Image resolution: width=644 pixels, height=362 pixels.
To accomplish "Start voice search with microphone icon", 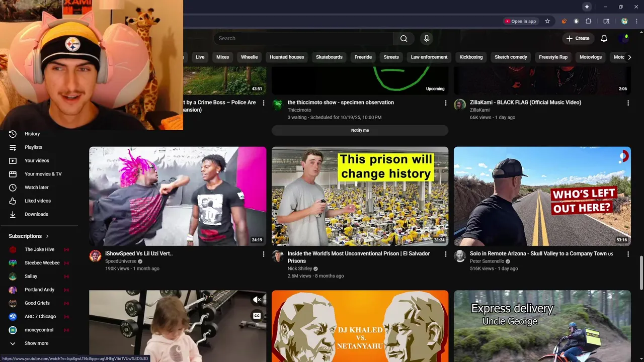I will 427,38.
